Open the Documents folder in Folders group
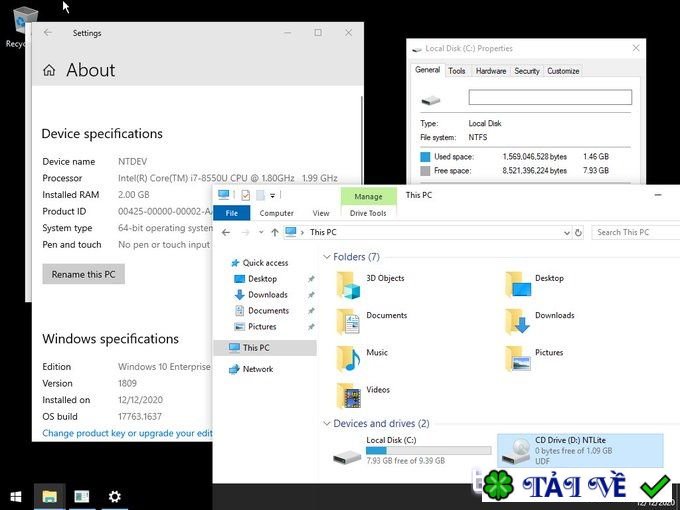The height and width of the screenshot is (510, 680). click(x=372, y=322)
